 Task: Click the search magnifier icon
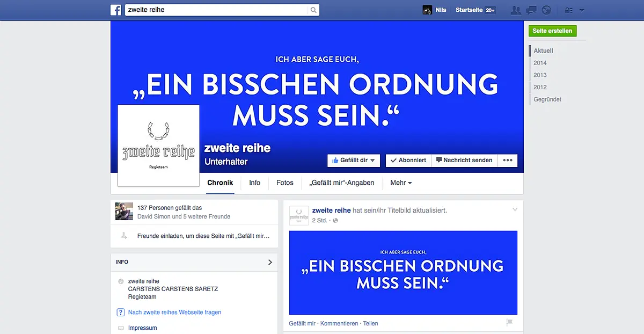click(x=313, y=10)
